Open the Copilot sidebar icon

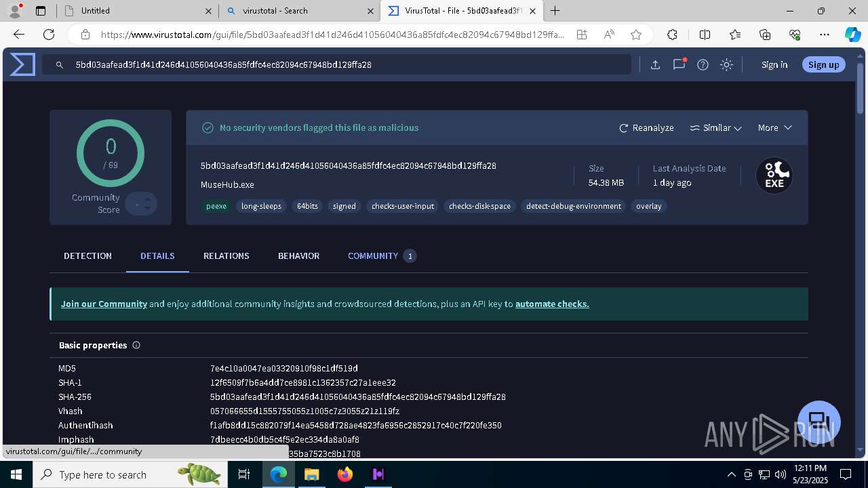click(x=852, y=35)
